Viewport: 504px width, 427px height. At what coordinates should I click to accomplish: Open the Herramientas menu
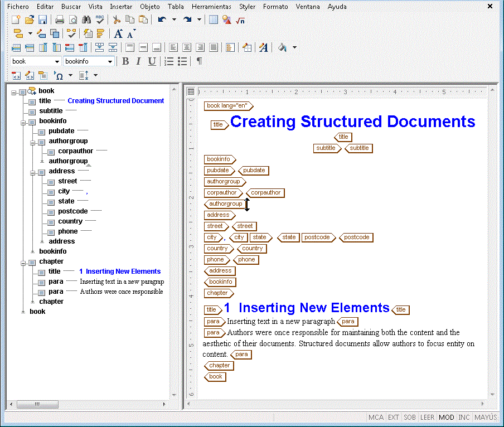coord(211,7)
